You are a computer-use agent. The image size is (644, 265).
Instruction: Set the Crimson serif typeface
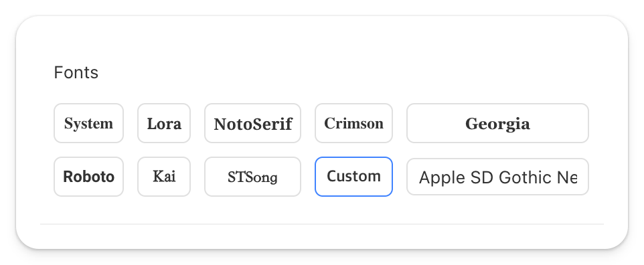353,123
